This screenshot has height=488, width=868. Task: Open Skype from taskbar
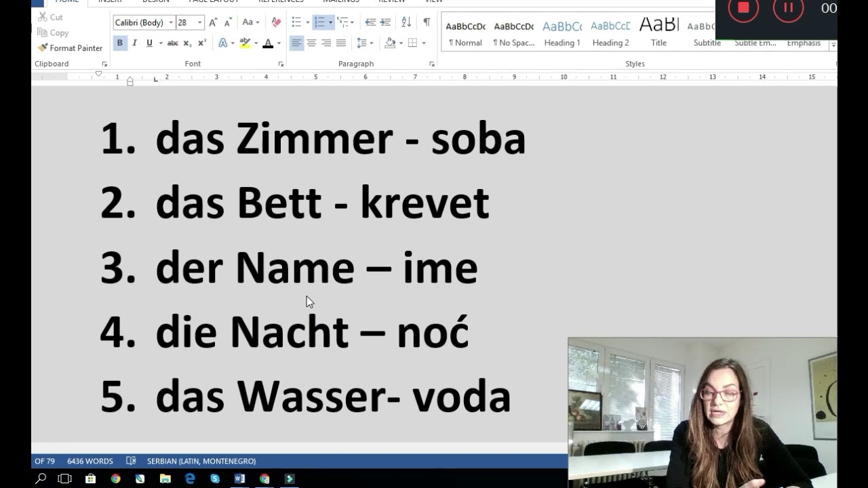click(215, 479)
